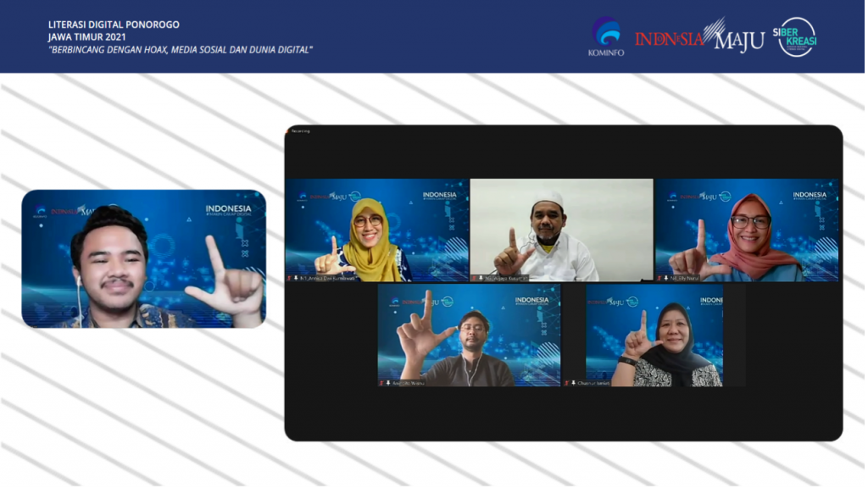Select the yellow hijab participant's video tile
The width and height of the screenshot is (868, 488).
(x=376, y=230)
